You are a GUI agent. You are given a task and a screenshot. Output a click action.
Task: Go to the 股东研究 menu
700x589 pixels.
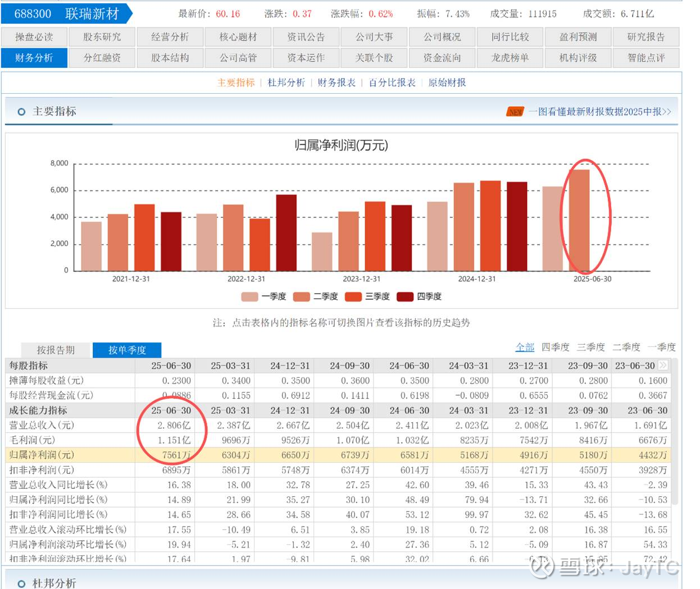[102, 37]
